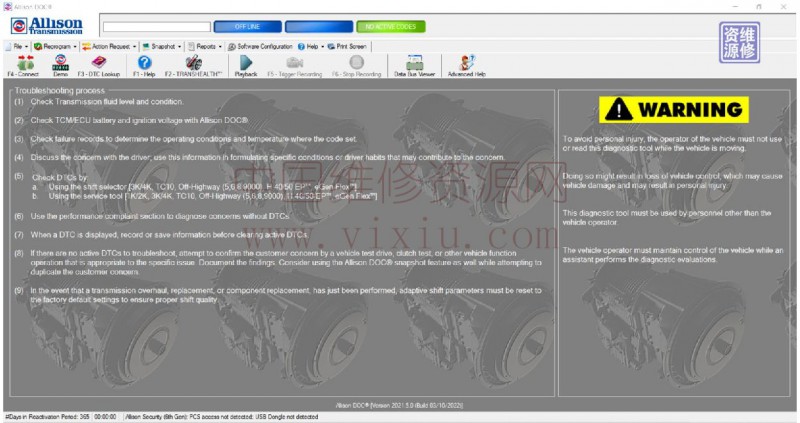800x423 pixels.
Task: Open F2 TRANSHEALTH tool
Action: point(193,65)
